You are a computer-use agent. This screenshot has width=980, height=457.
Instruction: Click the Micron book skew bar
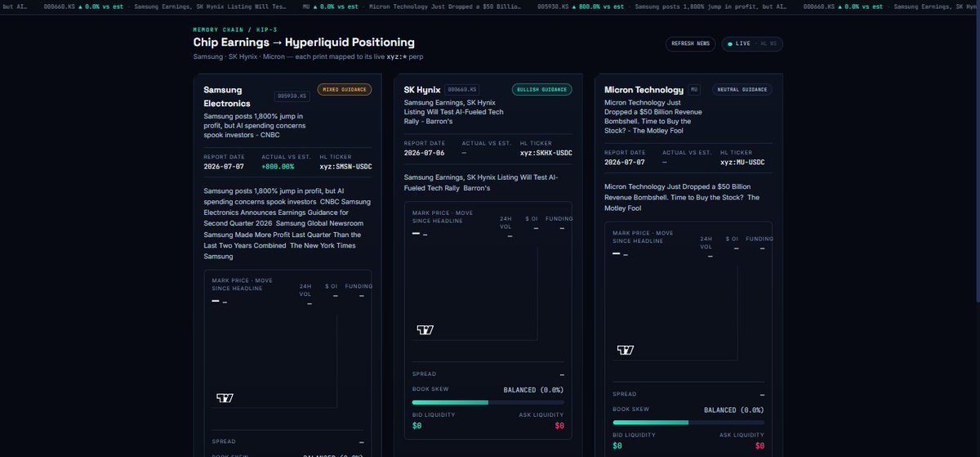(x=688, y=422)
